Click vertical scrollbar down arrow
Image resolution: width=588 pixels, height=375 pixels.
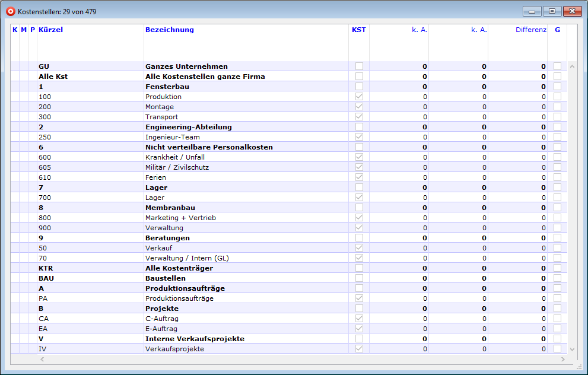pyautogui.click(x=572, y=349)
